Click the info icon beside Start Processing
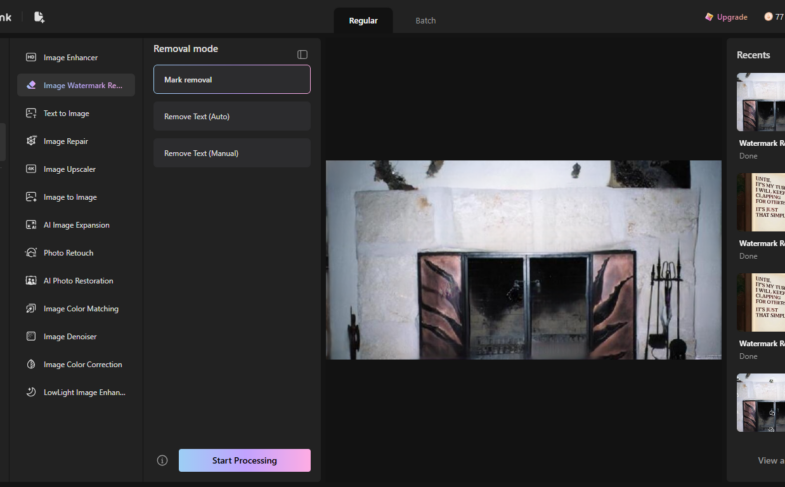Image resolution: width=785 pixels, height=487 pixels. click(162, 460)
